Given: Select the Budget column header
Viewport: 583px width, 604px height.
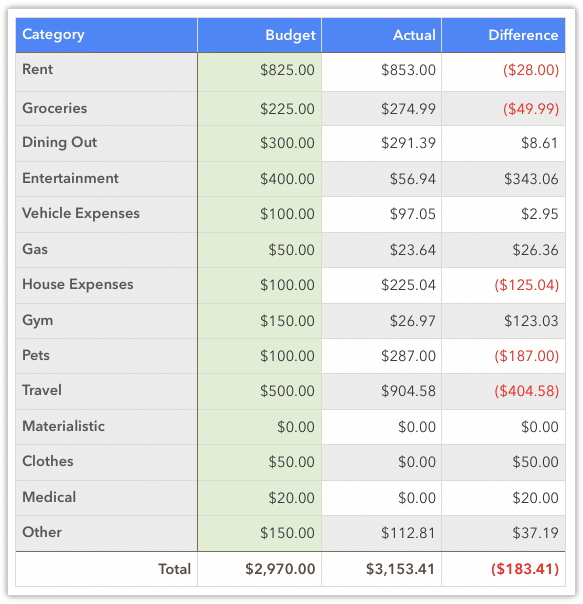Looking at the screenshot, I should [x=259, y=35].
